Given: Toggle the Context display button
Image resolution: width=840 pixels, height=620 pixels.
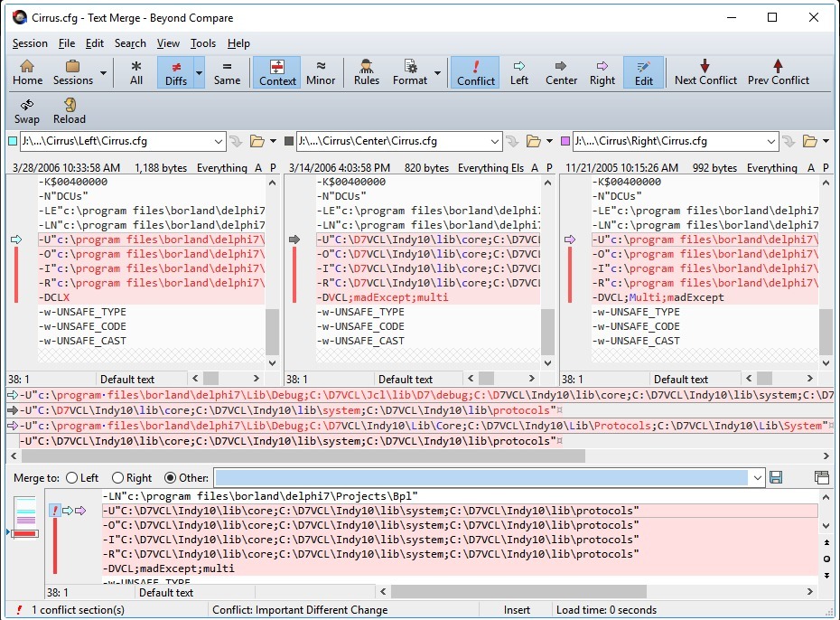Looking at the screenshot, I should (x=277, y=72).
